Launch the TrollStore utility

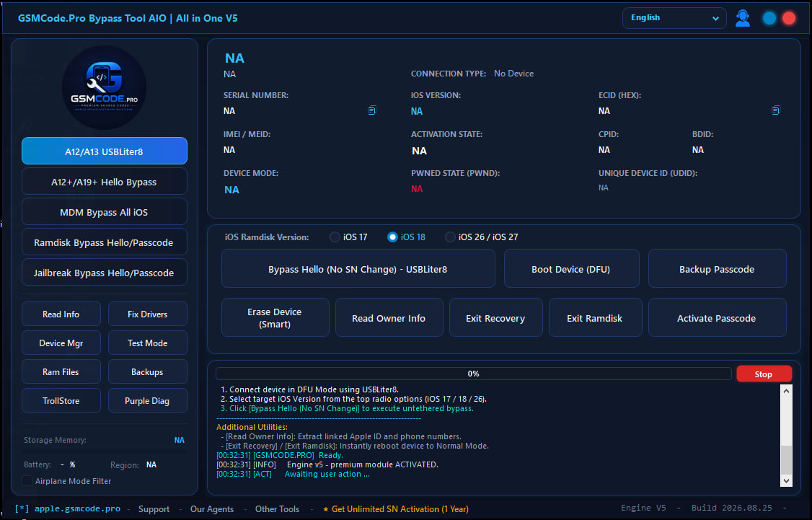point(61,401)
